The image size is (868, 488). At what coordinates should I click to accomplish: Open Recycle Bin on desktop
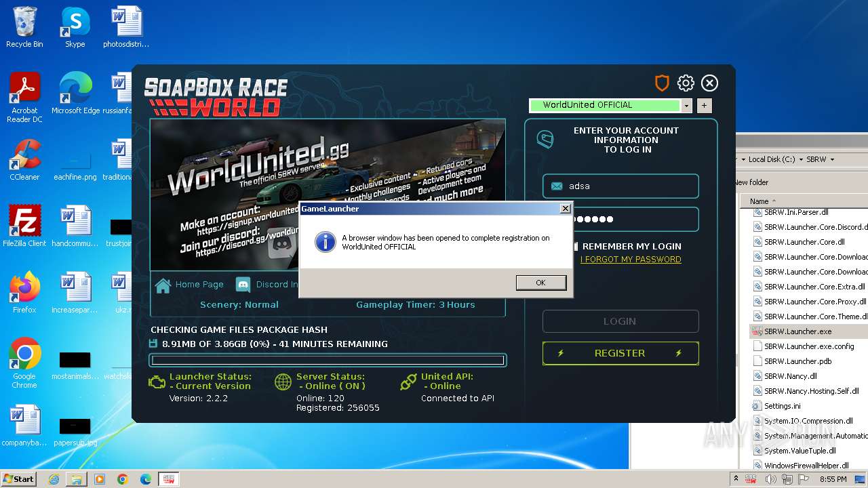click(24, 28)
